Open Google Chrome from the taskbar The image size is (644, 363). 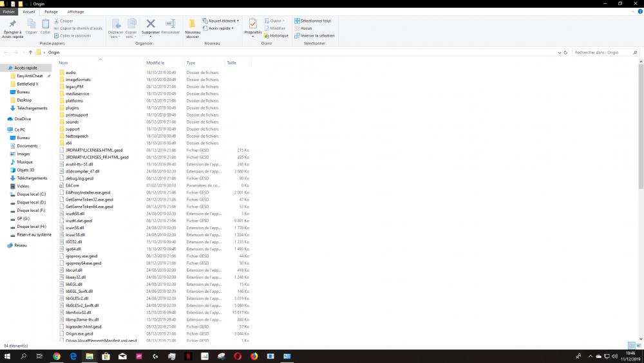(56, 356)
